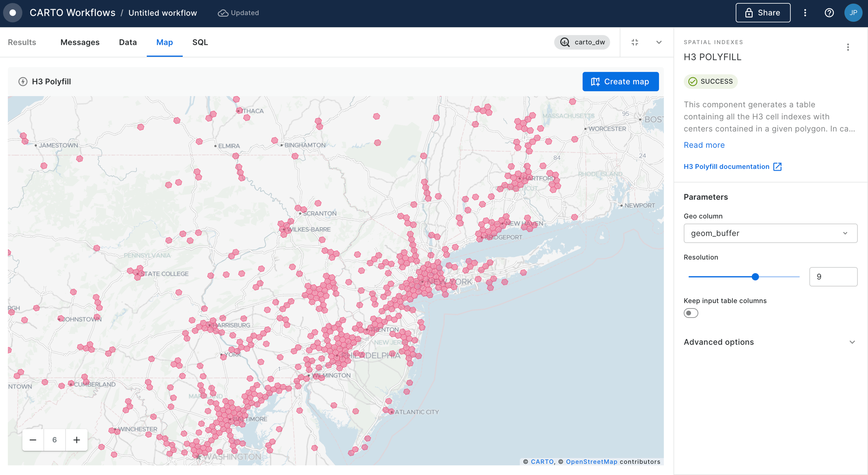Click the chevron next to the collapse icon

[x=659, y=42]
